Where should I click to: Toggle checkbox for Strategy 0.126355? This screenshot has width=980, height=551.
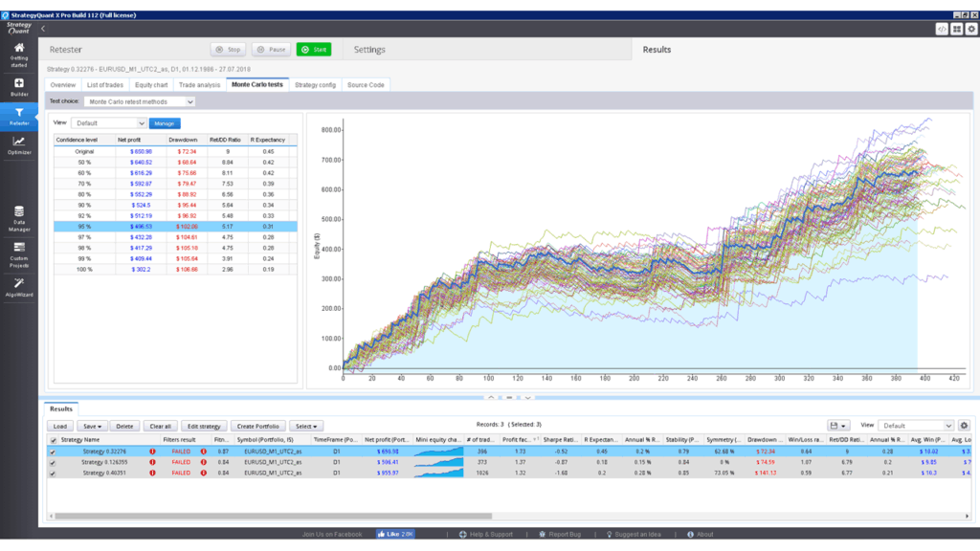(x=53, y=461)
